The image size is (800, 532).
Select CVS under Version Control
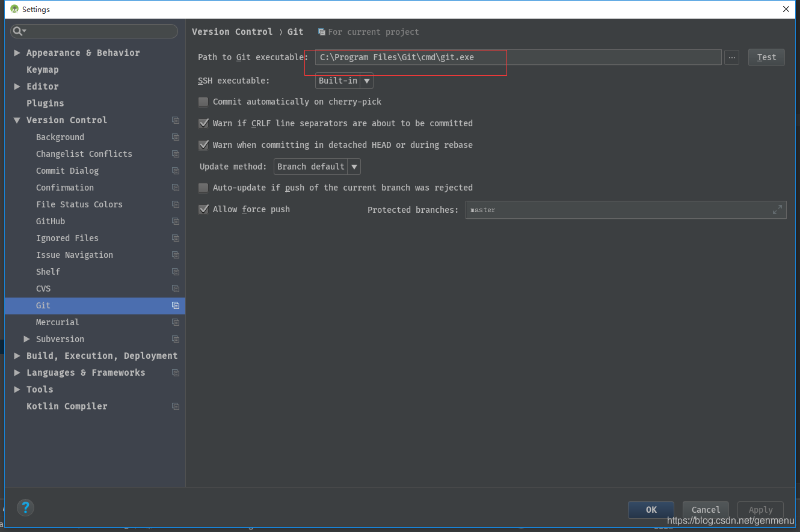point(43,289)
